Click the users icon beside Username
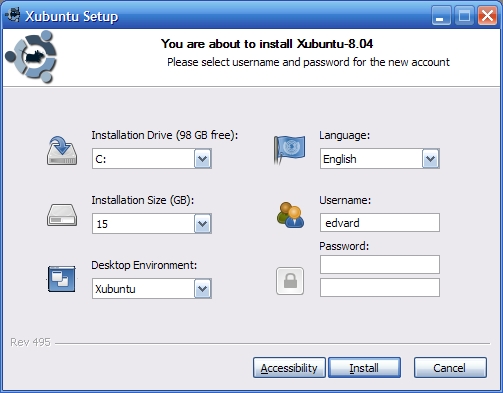Viewport: 503px width, 393px height. pos(290,215)
